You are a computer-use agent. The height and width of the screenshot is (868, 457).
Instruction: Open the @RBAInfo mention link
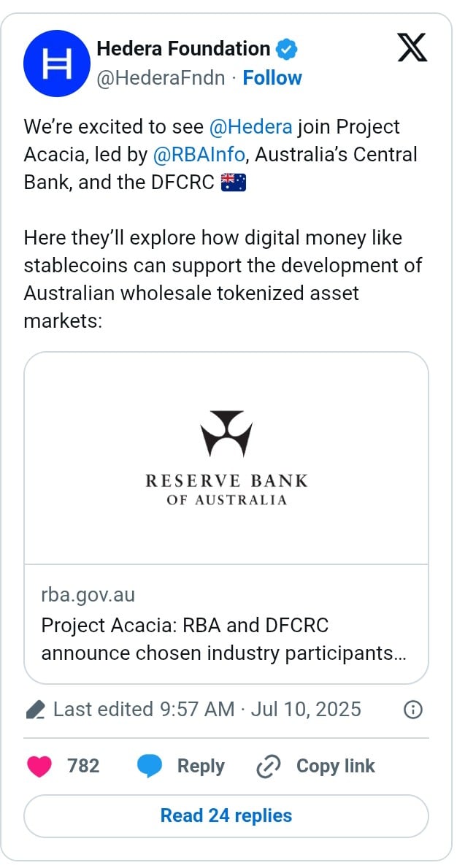click(198, 155)
